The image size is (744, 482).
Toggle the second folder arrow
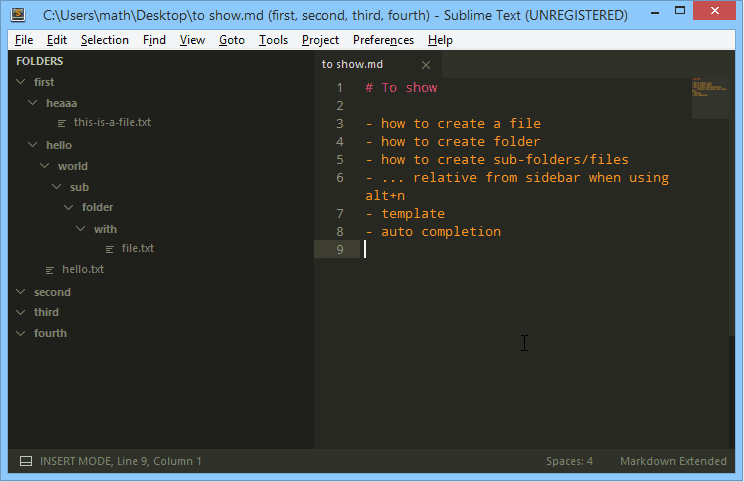[20, 291]
